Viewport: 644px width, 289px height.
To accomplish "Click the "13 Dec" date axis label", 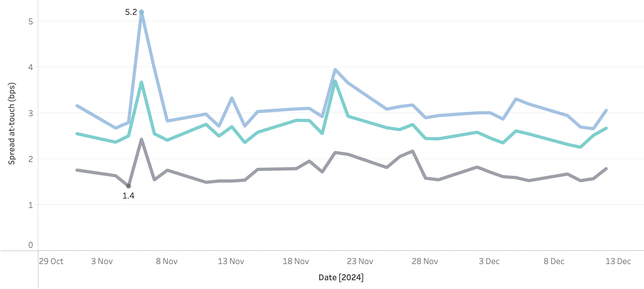I will 618,261.
